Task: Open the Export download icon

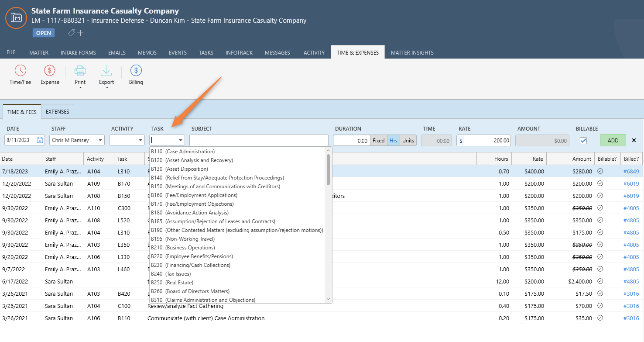Action: (x=106, y=71)
